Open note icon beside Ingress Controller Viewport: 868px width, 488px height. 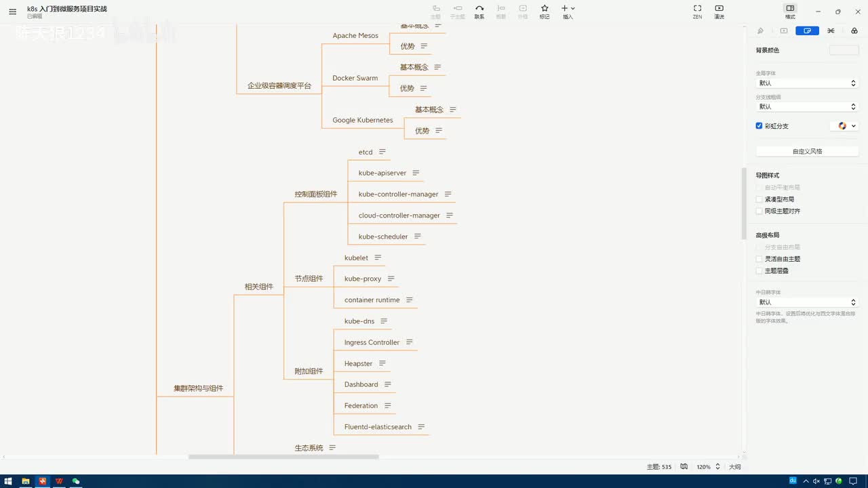coord(409,342)
